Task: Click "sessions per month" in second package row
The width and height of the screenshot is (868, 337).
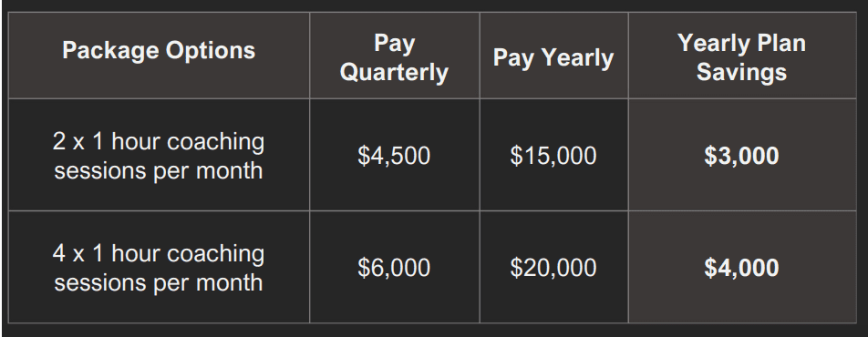Action: pyautogui.click(x=159, y=282)
